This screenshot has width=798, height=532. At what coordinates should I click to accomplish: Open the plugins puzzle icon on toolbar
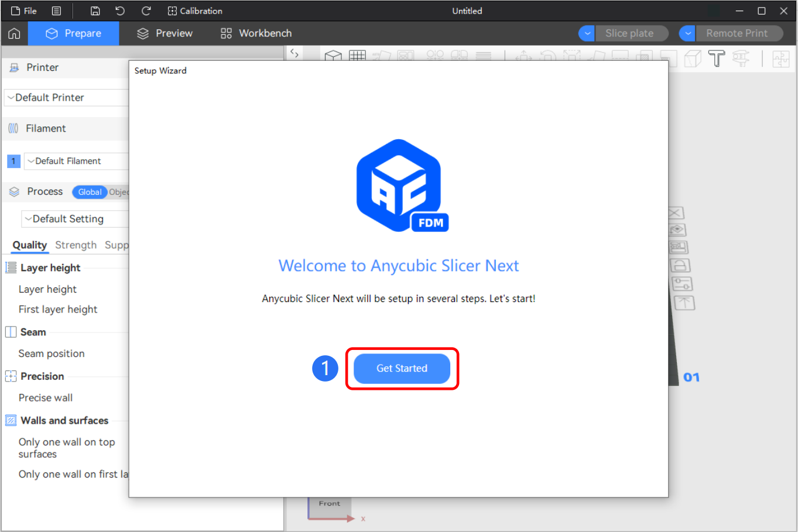click(x=781, y=59)
